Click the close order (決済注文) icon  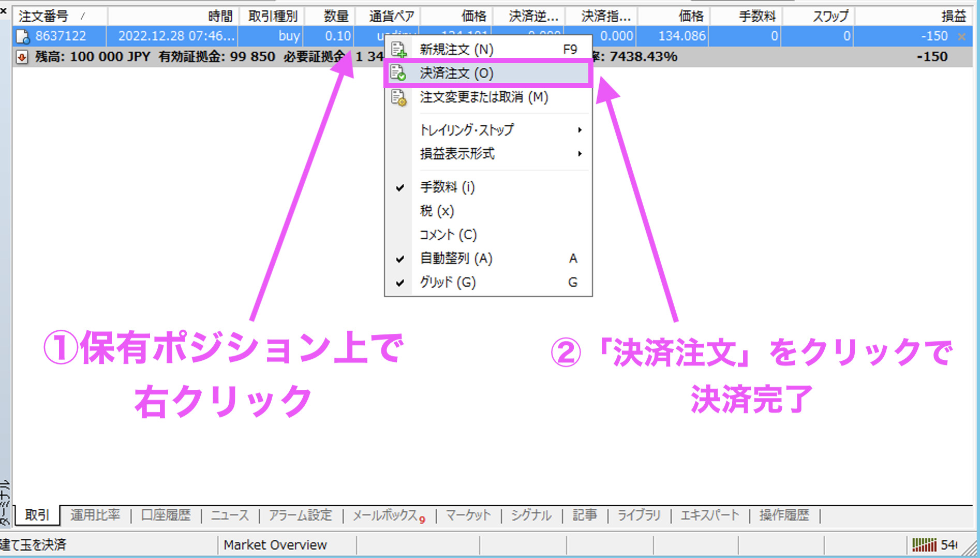coord(398,73)
